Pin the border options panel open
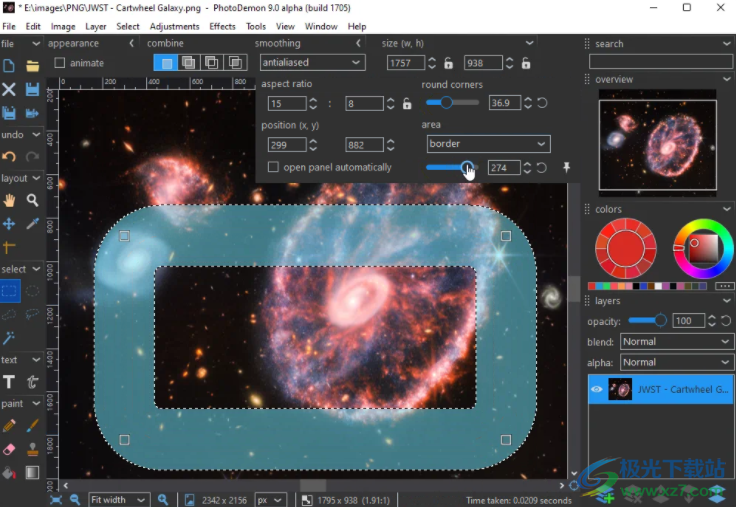 coord(567,167)
